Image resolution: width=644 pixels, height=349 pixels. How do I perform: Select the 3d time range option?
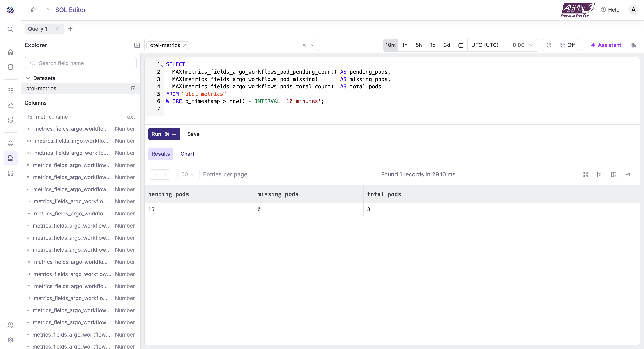446,45
